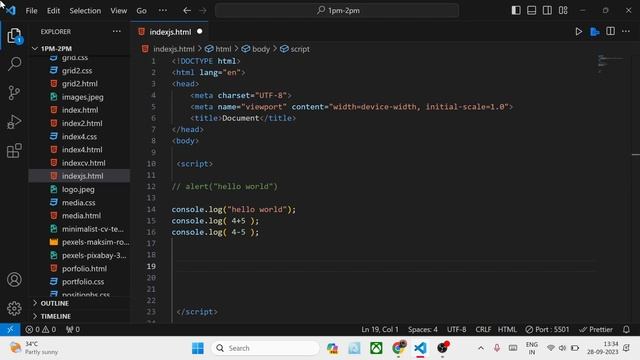Split the editor to the right

(x=611, y=31)
